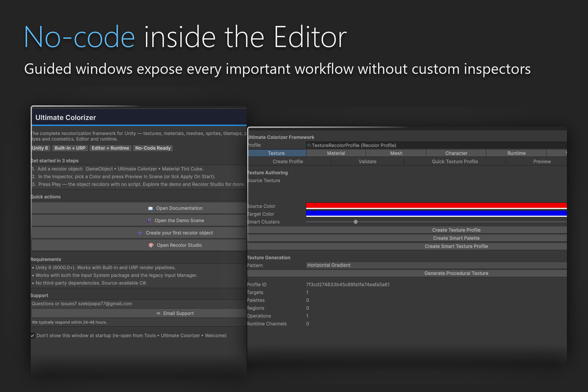Open the blue Target Color swatch
The image size is (588, 392).
[x=436, y=214]
